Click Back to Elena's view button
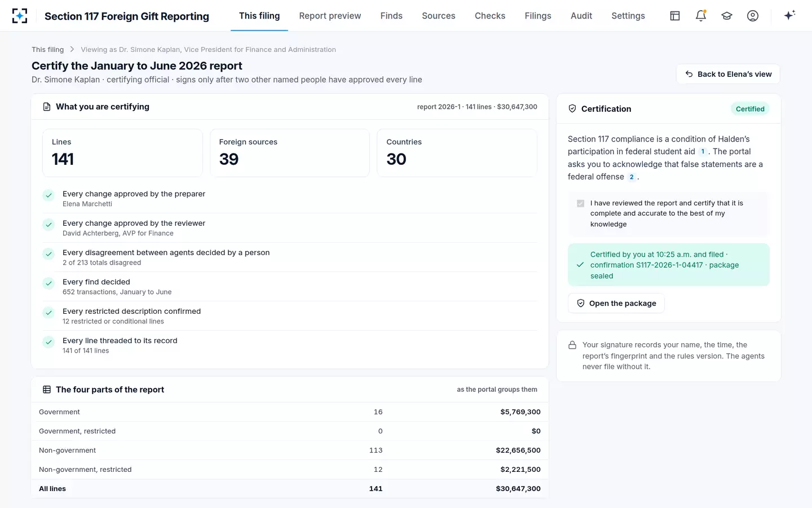Viewport: 812px width, 508px height. [728, 74]
